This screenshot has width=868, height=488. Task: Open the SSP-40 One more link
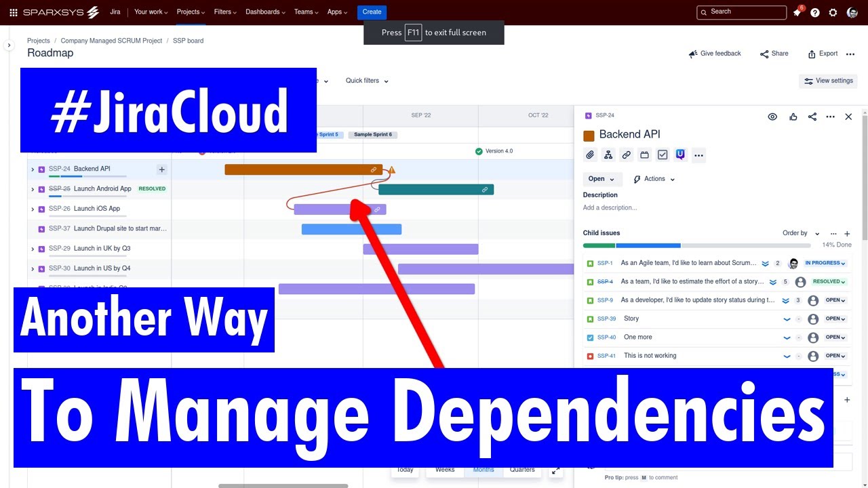point(606,337)
